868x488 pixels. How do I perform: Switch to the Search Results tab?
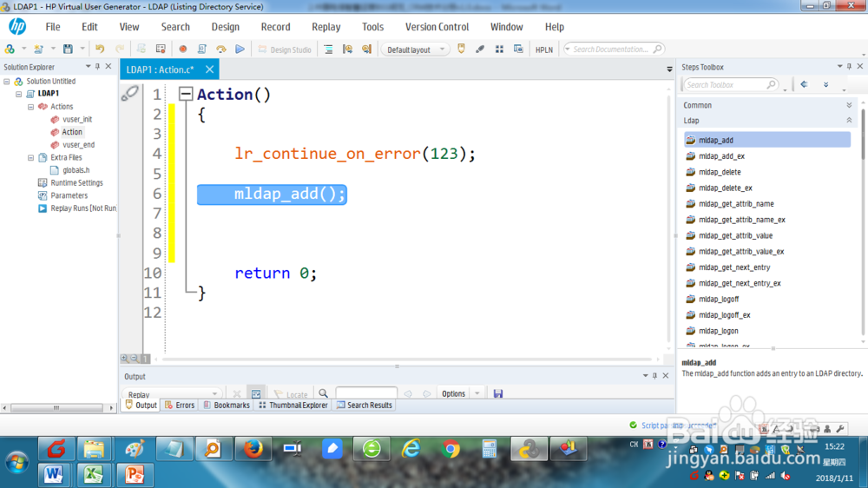[x=365, y=406]
